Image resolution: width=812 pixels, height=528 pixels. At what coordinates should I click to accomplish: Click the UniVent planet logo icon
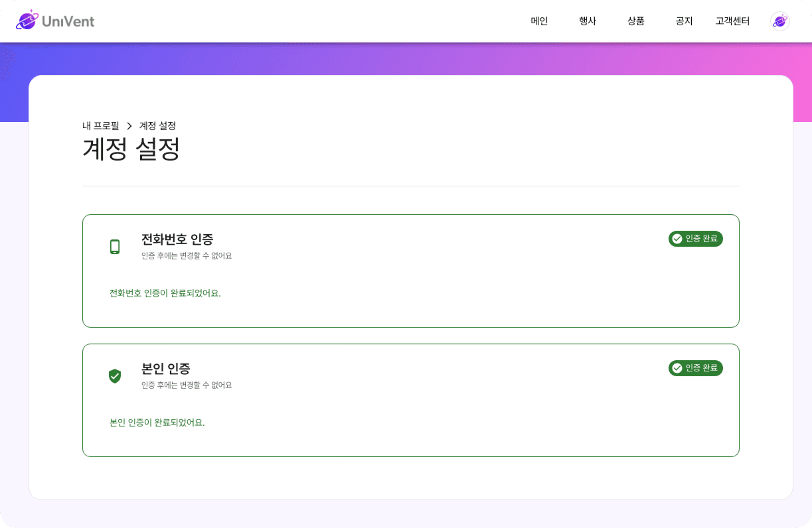click(26, 21)
